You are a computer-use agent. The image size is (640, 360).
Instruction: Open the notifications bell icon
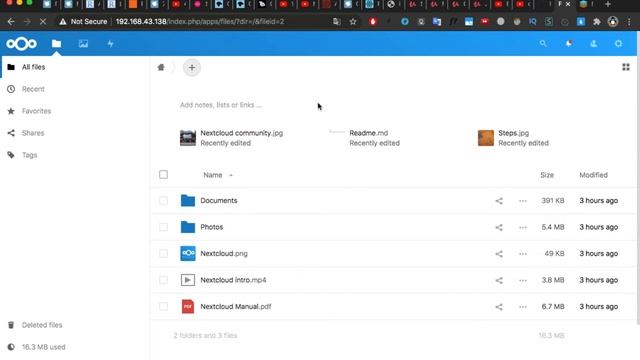[x=569, y=43]
